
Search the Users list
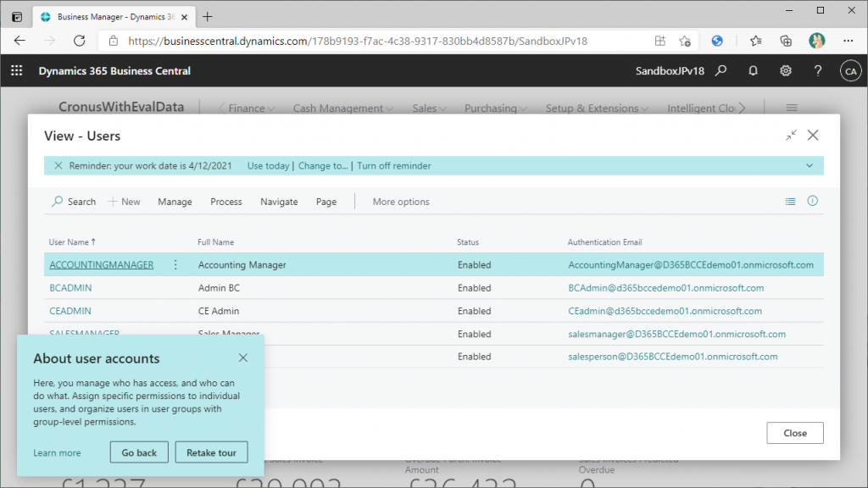(x=74, y=202)
